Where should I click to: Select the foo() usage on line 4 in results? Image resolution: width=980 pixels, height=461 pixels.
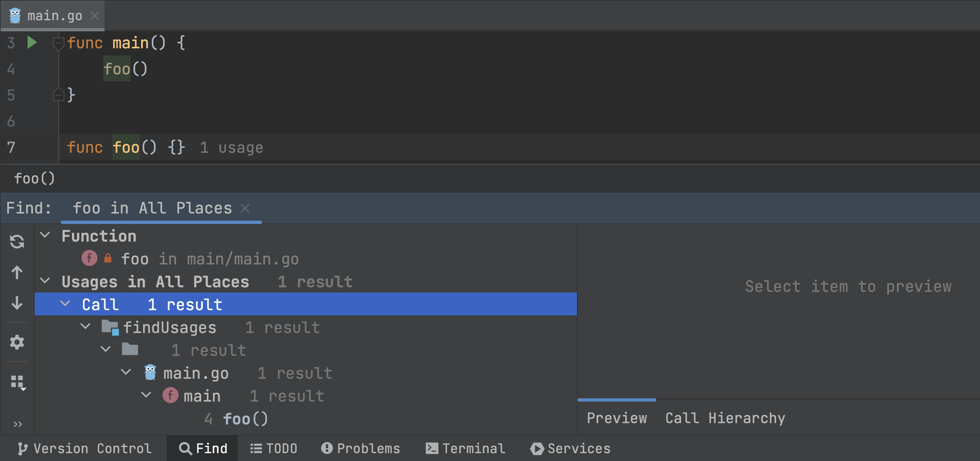tap(245, 419)
